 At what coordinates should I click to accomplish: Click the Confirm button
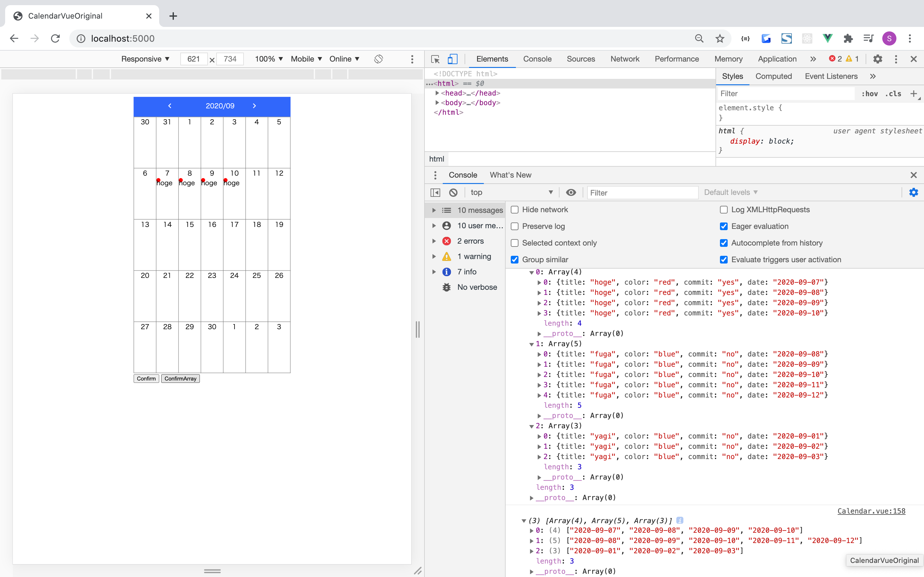pos(146,378)
